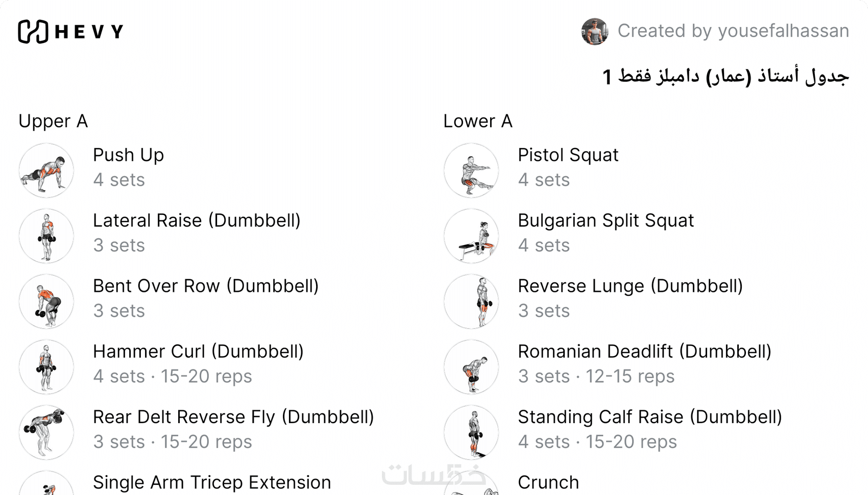Image resolution: width=868 pixels, height=495 pixels.
Task: Click the Push Up exercise icon
Action: coord(46,170)
